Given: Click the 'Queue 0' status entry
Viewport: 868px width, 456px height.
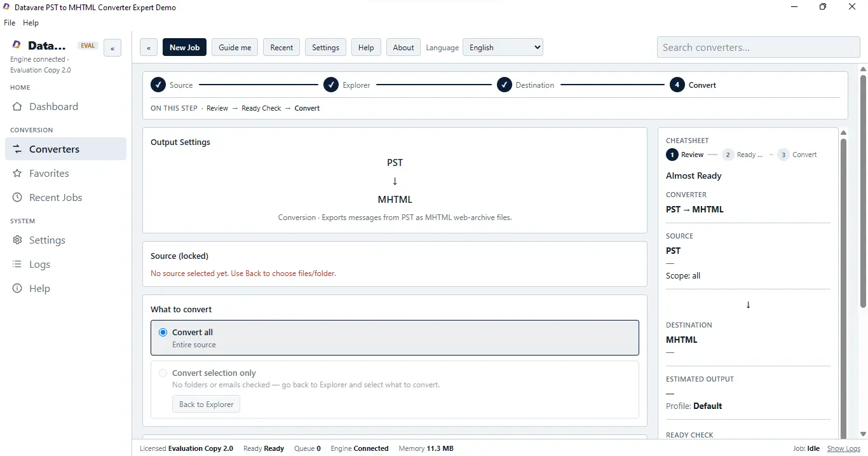Looking at the screenshot, I should pos(308,448).
